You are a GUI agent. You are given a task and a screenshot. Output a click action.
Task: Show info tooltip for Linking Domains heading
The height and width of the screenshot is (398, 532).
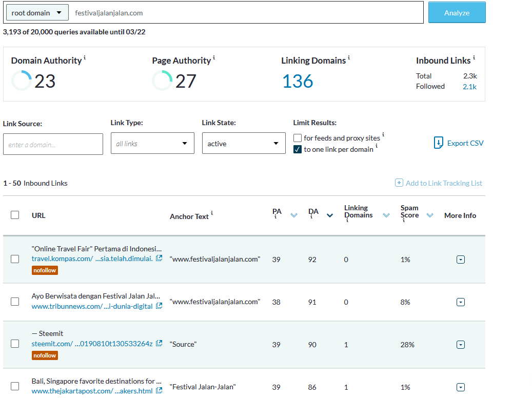point(349,57)
